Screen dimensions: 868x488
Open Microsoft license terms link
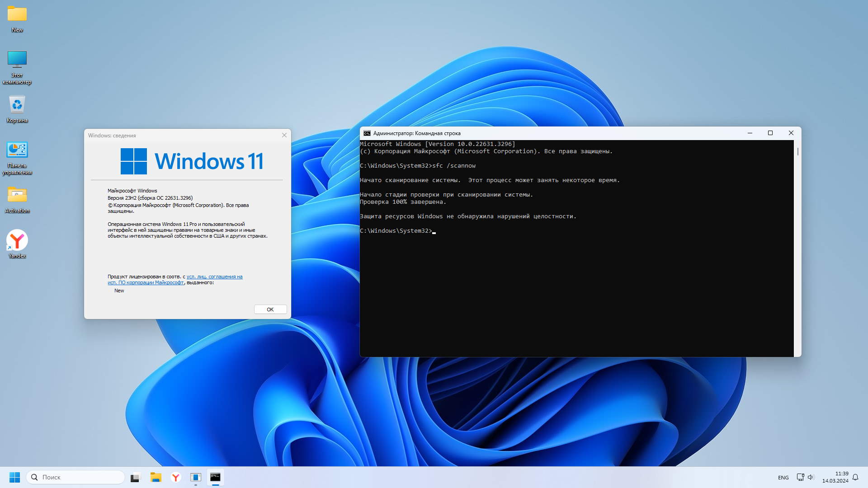pos(214,277)
